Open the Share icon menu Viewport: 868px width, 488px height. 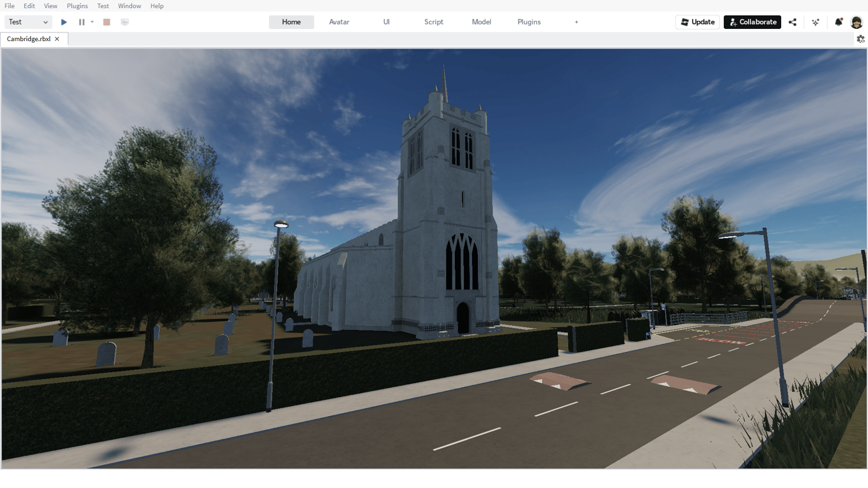click(793, 22)
